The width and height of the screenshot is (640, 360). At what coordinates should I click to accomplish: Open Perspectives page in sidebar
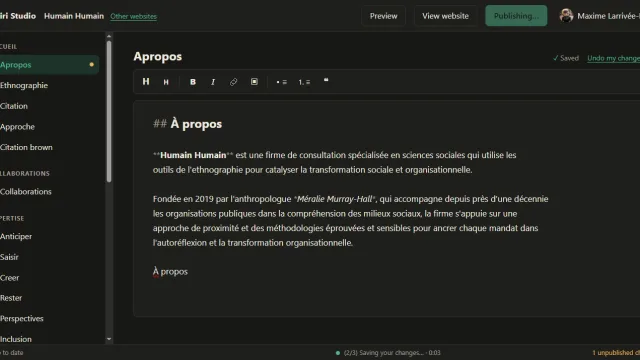coord(22,318)
